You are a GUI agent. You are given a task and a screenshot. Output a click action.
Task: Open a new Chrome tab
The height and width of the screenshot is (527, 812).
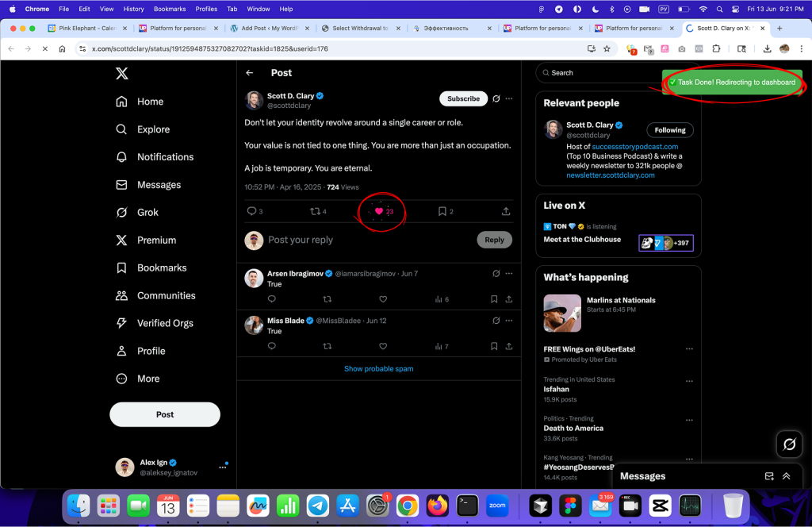coord(779,29)
